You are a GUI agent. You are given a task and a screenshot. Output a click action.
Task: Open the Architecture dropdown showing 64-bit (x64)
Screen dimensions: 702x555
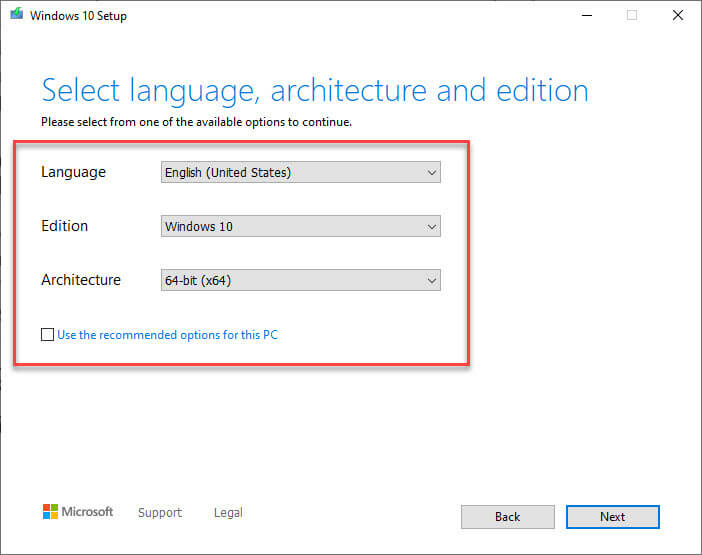(x=300, y=280)
